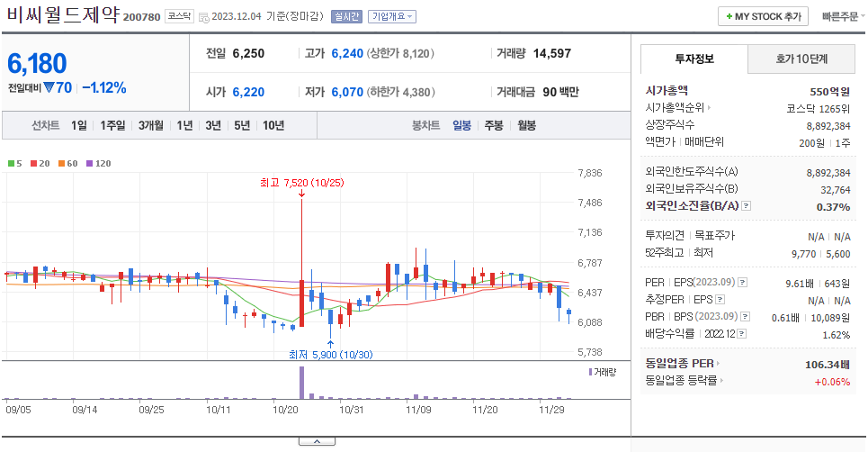Select the 5년 line chart period
This screenshot has width=868, height=452.
[242, 126]
